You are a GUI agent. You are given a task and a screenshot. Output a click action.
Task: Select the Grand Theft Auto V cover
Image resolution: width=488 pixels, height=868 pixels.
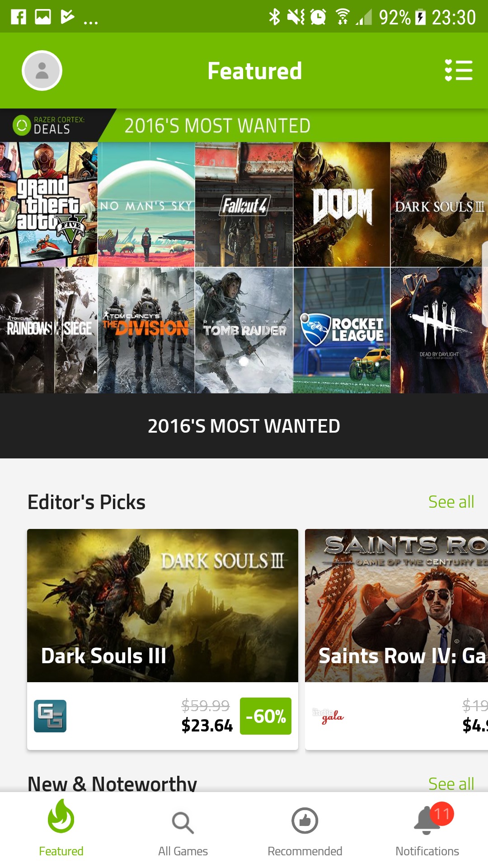pos(49,204)
